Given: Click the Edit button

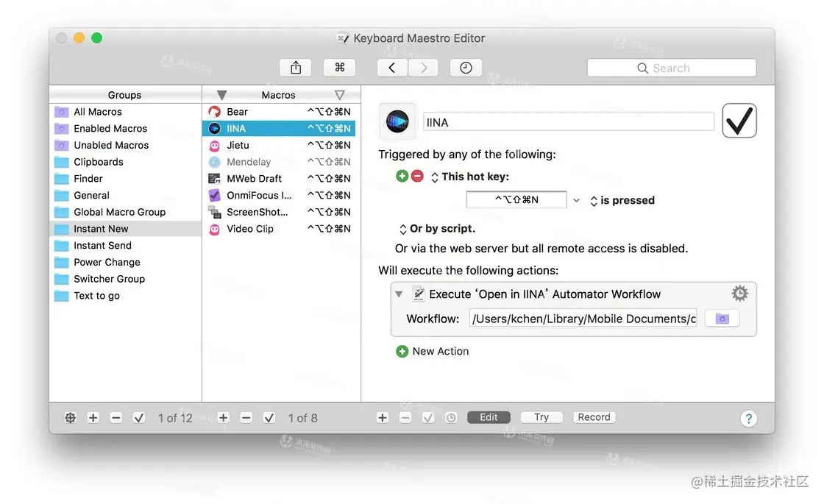Looking at the screenshot, I should click(489, 417).
